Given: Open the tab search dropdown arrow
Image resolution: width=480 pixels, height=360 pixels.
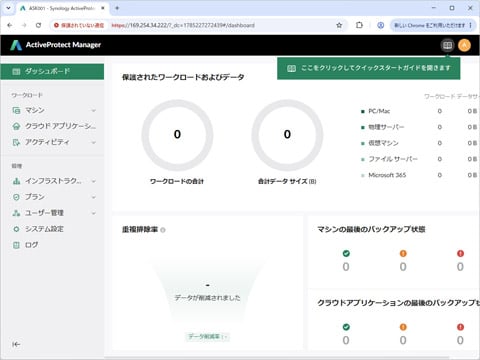Looking at the screenshot, I should pos(8,8).
